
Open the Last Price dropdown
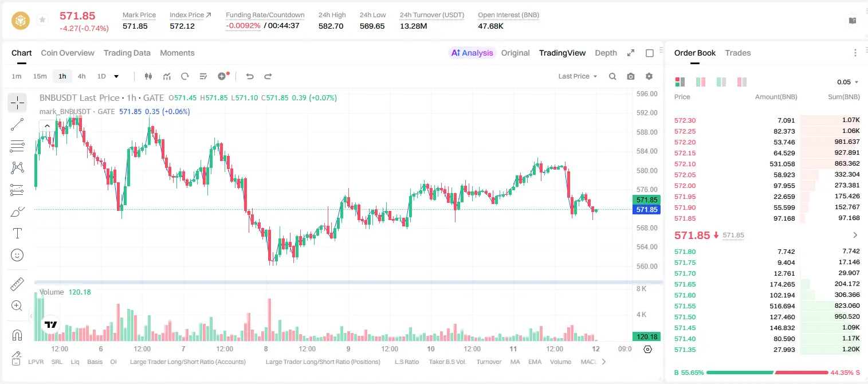578,76
